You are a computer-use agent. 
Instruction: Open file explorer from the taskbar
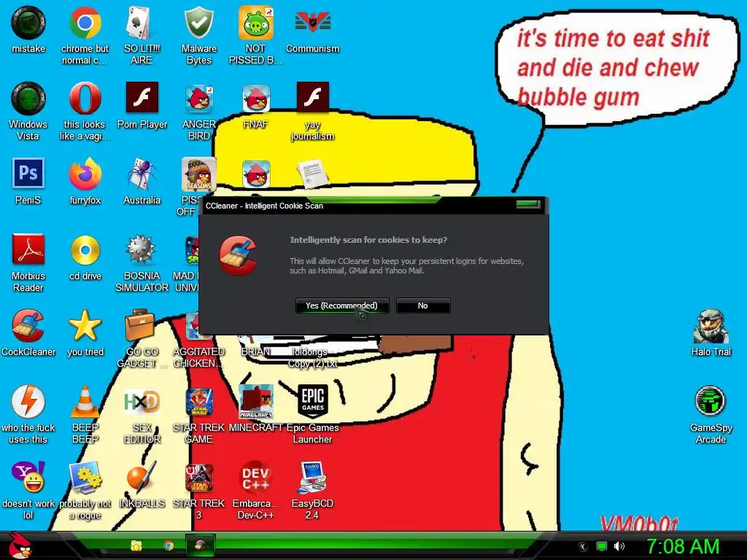pos(136,545)
